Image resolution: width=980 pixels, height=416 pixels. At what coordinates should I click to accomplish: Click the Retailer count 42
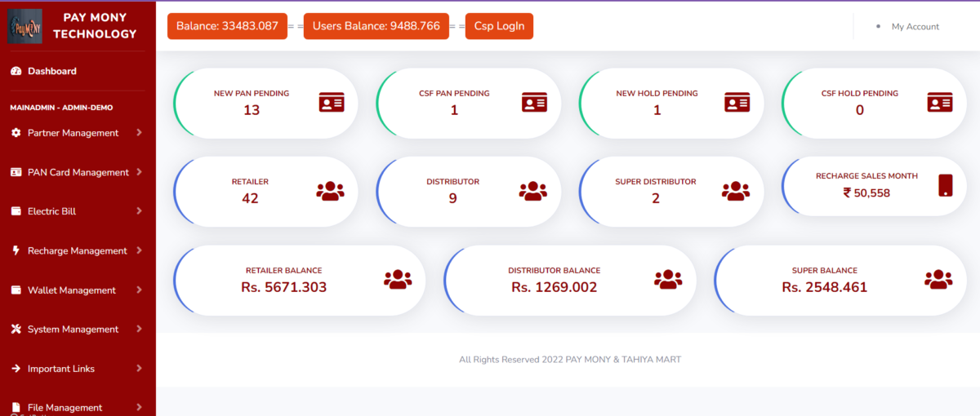tap(250, 197)
